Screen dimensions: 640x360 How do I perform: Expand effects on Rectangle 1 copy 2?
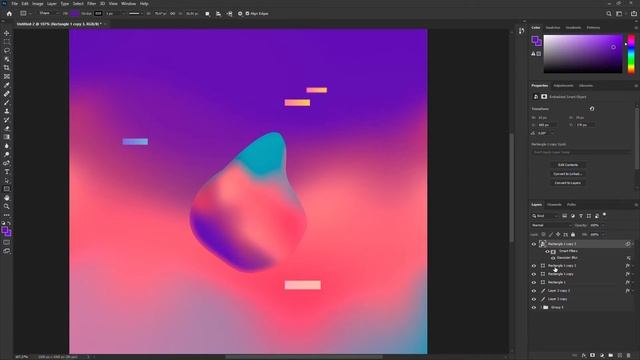(x=633, y=266)
